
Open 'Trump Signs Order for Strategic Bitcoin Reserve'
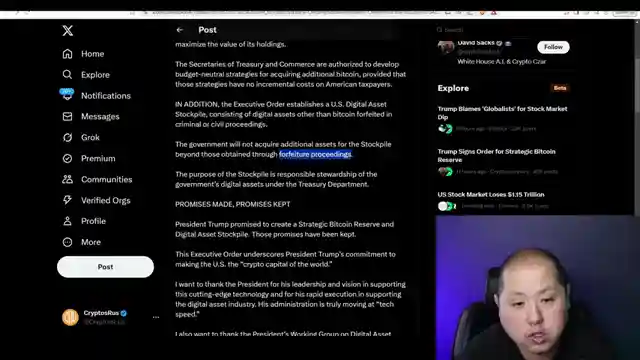pos(496,156)
